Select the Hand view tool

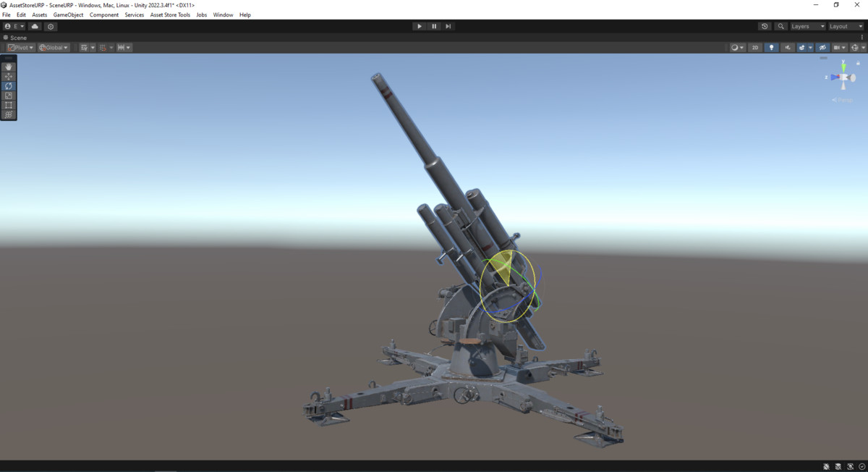pyautogui.click(x=8, y=66)
